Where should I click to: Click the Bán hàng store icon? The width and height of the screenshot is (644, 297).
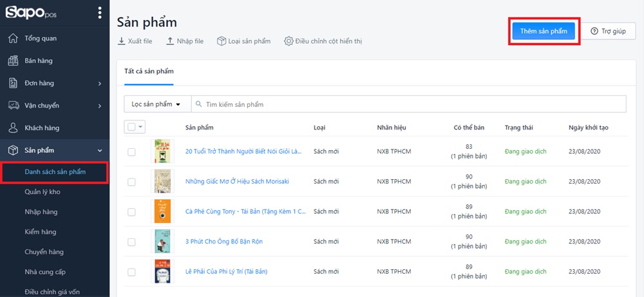coord(13,61)
